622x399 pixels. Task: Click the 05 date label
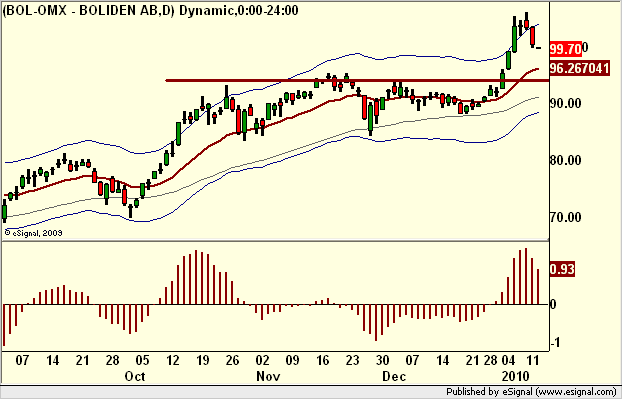point(142,360)
